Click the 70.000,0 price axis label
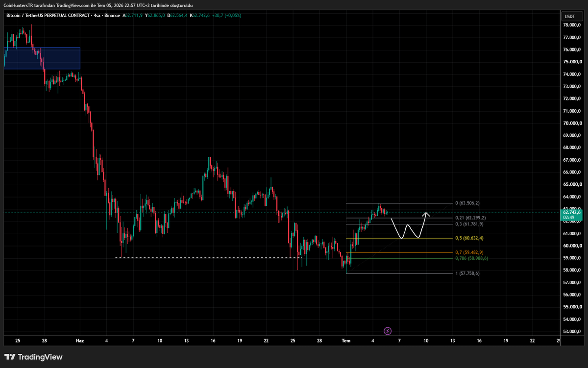Screen dimensions: 588x368 coord(572,123)
